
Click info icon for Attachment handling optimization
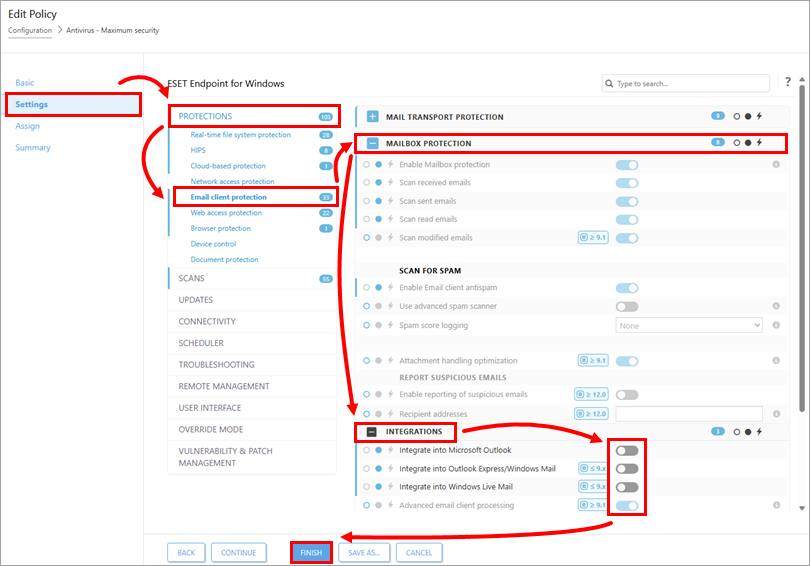pos(776,360)
